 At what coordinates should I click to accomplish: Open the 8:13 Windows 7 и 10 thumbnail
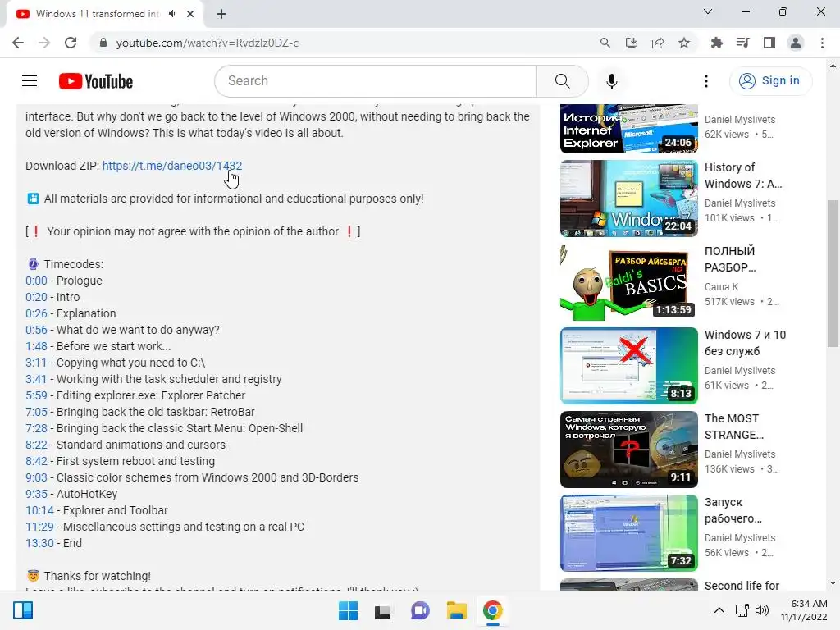pyautogui.click(x=629, y=365)
